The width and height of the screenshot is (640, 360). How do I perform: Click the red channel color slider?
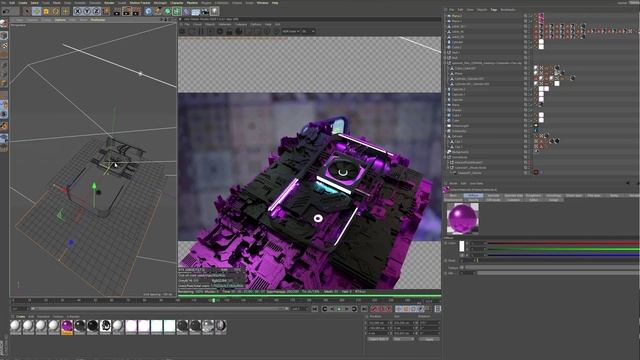point(563,243)
